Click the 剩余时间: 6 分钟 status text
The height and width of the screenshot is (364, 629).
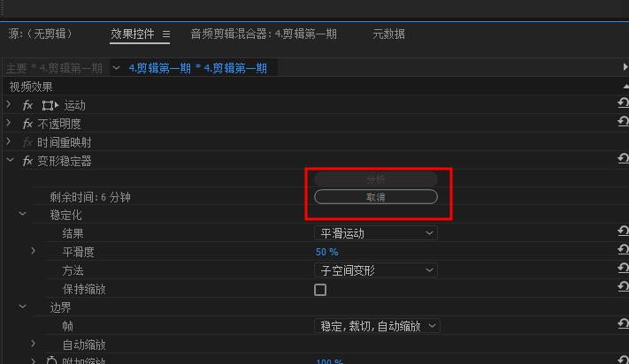pyautogui.click(x=90, y=197)
